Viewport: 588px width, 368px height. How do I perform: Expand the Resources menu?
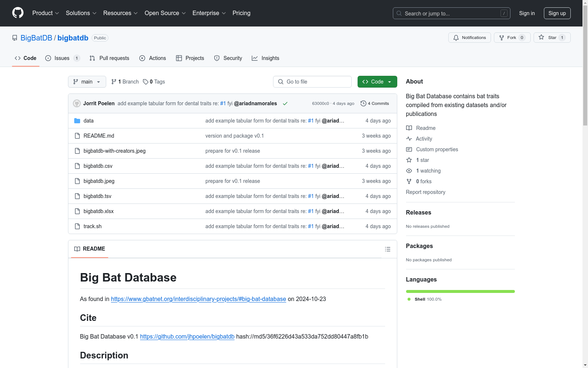(120, 13)
